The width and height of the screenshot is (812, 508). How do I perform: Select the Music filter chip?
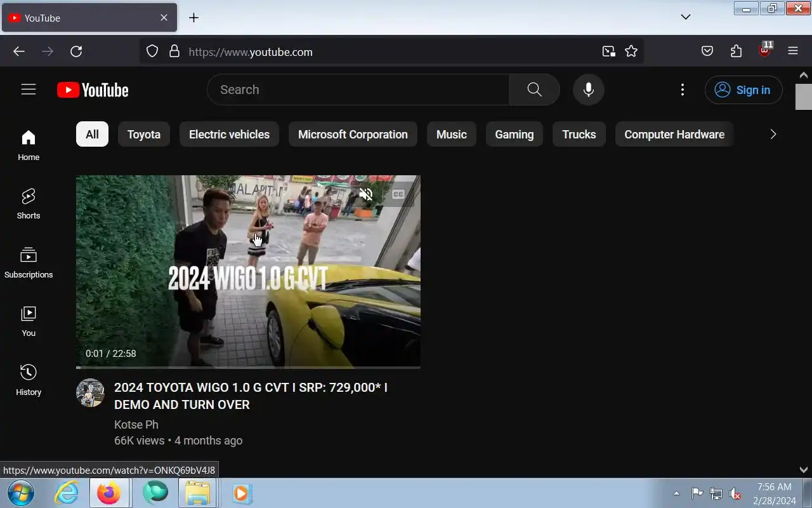click(452, 134)
